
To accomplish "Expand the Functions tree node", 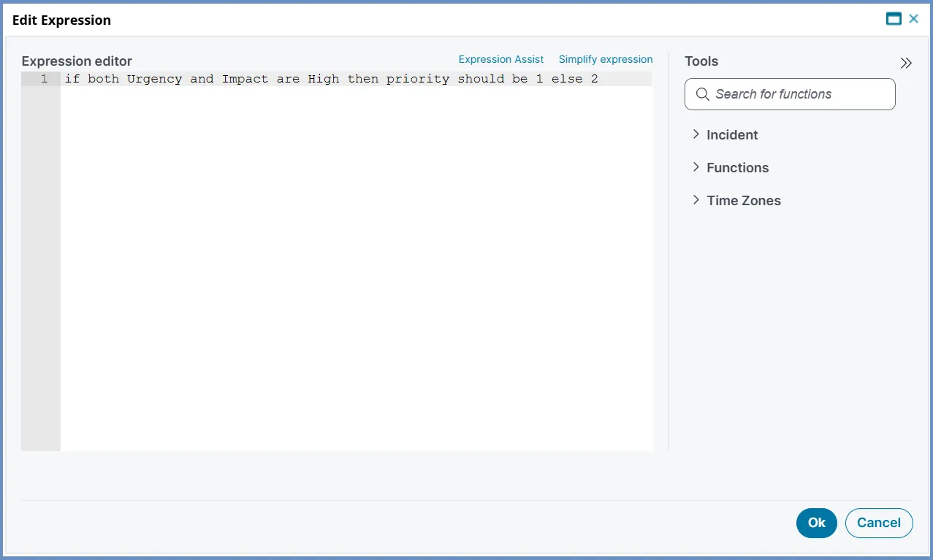I will pyautogui.click(x=696, y=167).
